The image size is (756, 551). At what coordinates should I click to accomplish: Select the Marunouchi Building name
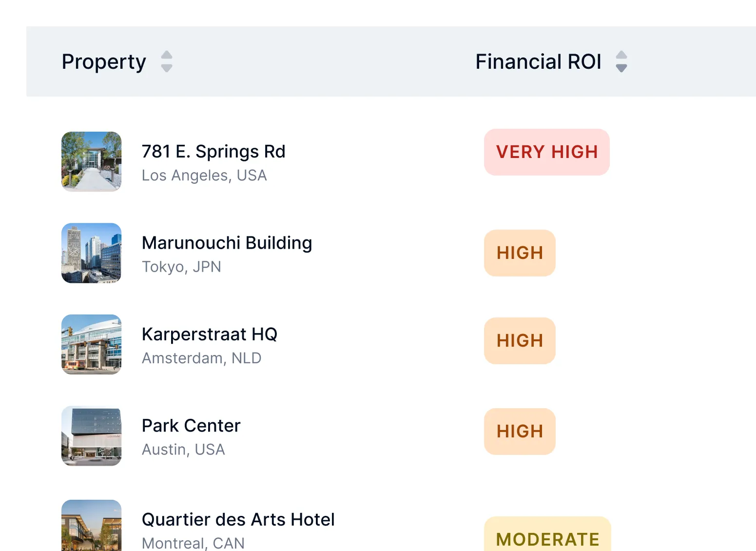coord(227,243)
